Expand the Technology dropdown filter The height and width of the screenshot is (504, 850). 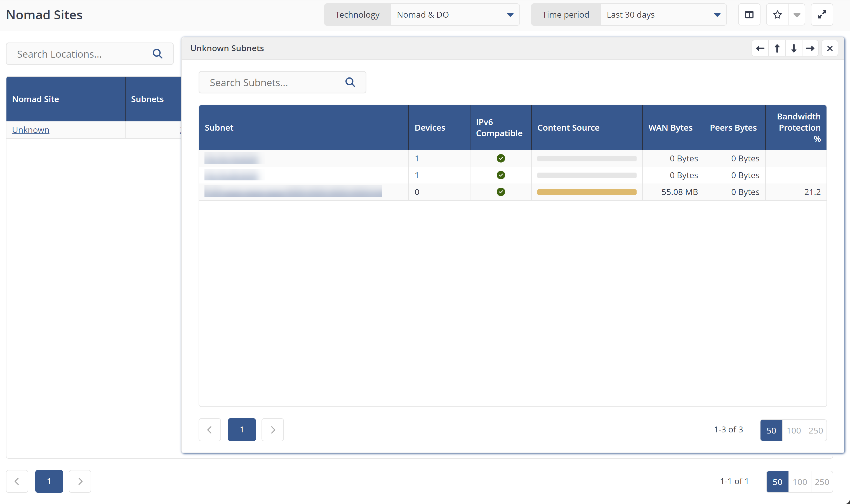(x=510, y=14)
